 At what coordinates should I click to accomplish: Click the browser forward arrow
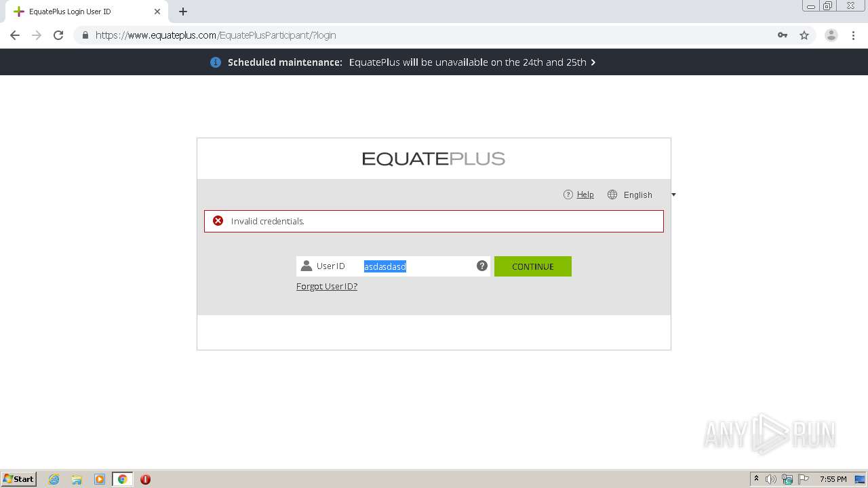point(37,35)
